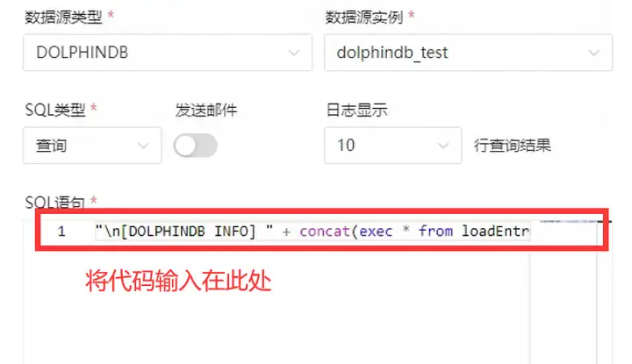Click the 发送邮件 label text
Image resolution: width=632 pixels, height=364 pixels.
[x=206, y=110]
